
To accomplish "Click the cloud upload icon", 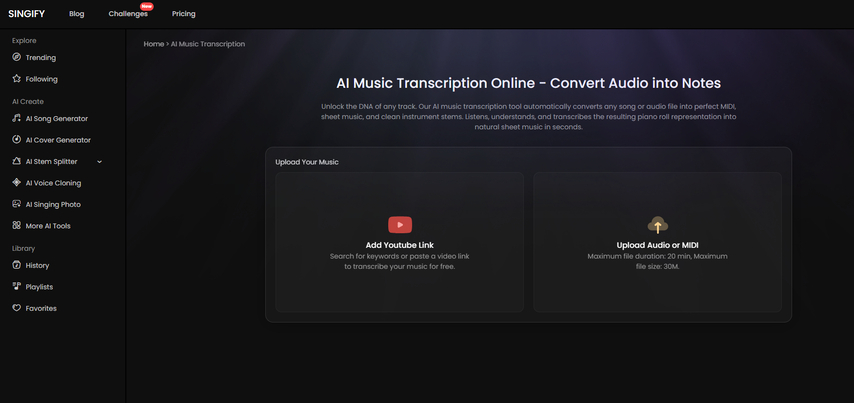I will tap(657, 225).
